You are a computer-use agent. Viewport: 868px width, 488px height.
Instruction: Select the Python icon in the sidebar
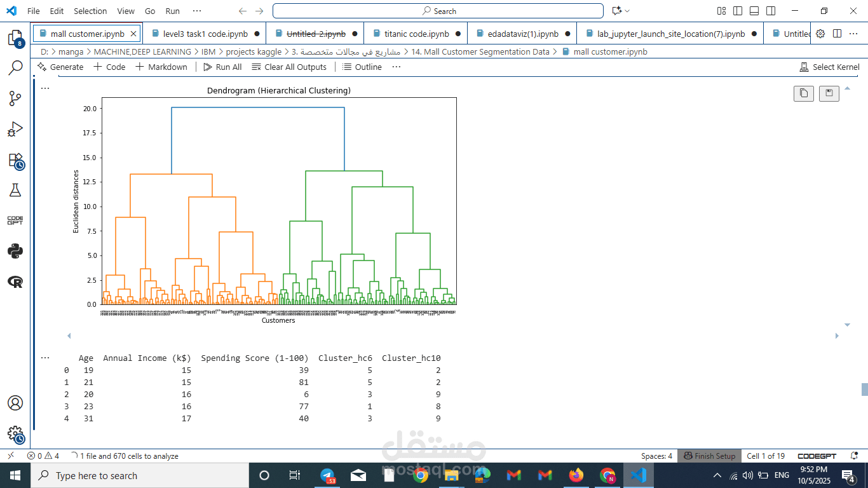[15, 250]
